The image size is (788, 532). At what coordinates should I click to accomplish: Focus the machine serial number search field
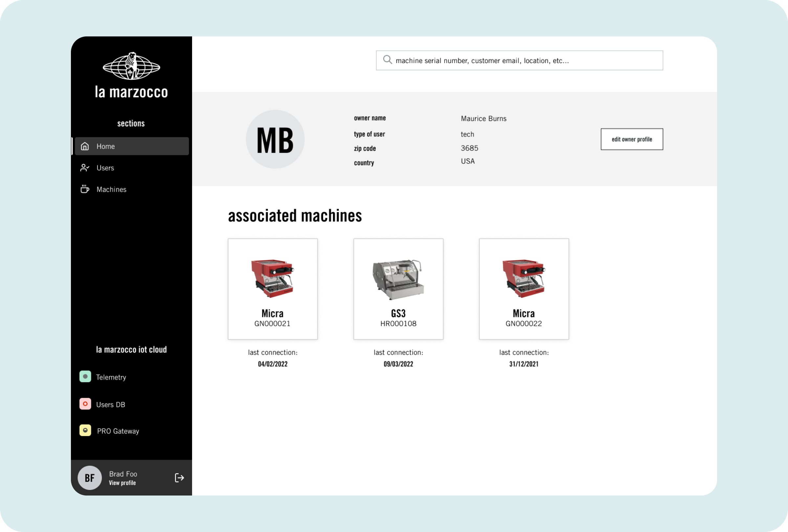point(519,61)
